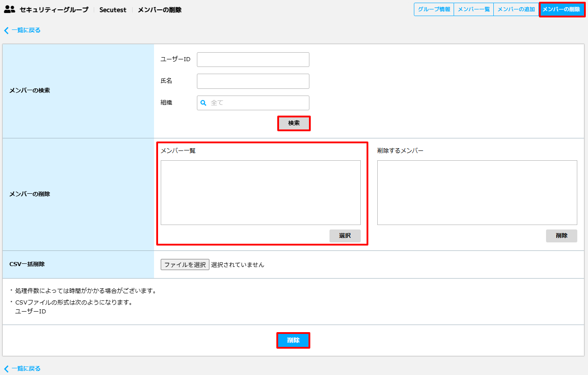Image resolution: width=588 pixels, height=375 pixels.
Task: Click the メンバーの検索 section label
Action: (x=29, y=90)
